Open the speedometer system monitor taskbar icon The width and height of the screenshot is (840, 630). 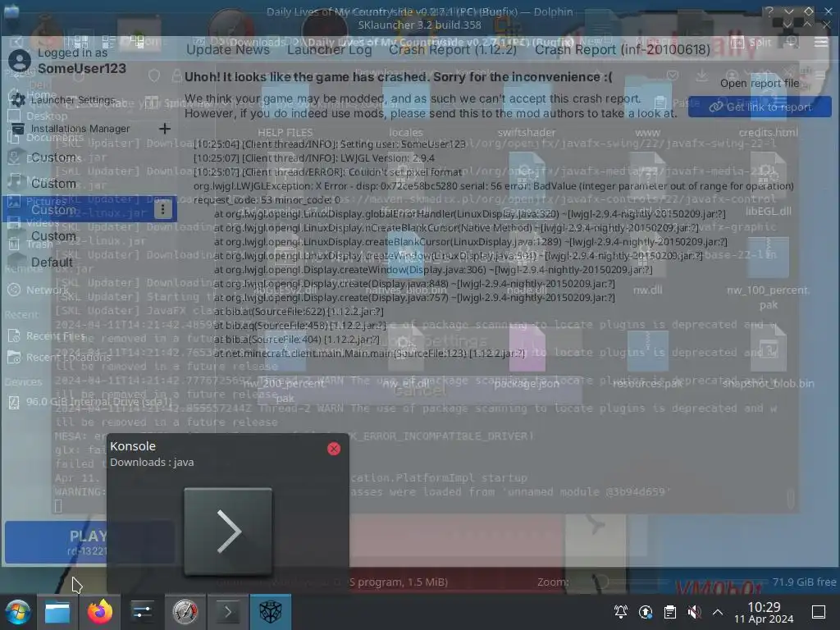(185, 612)
